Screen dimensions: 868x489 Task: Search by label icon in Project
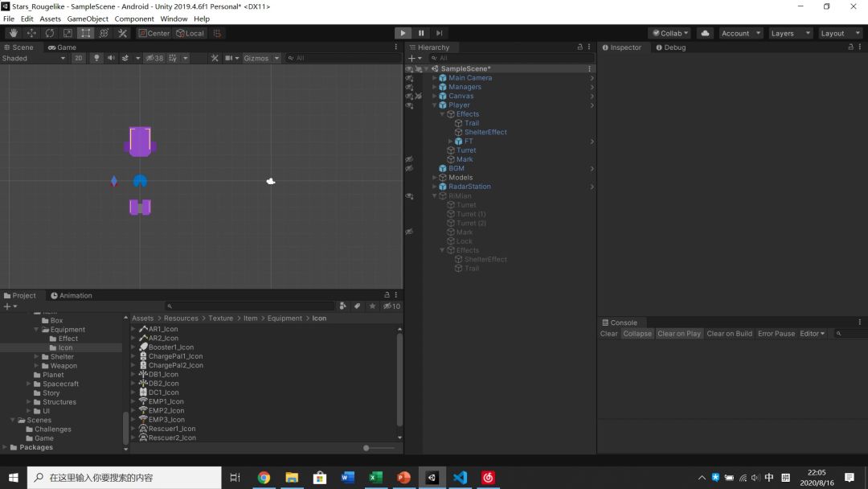coord(357,306)
